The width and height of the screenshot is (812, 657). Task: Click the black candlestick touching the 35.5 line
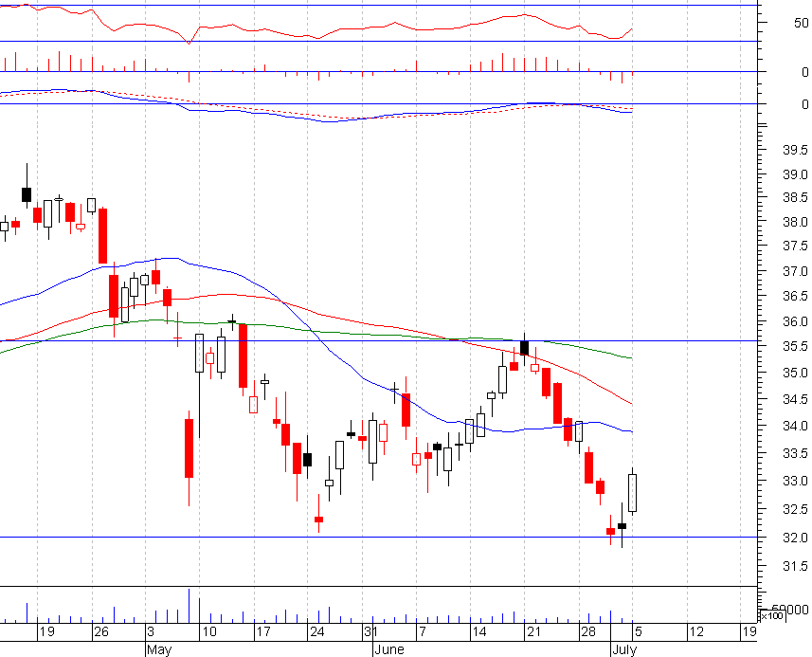click(525, 348)
